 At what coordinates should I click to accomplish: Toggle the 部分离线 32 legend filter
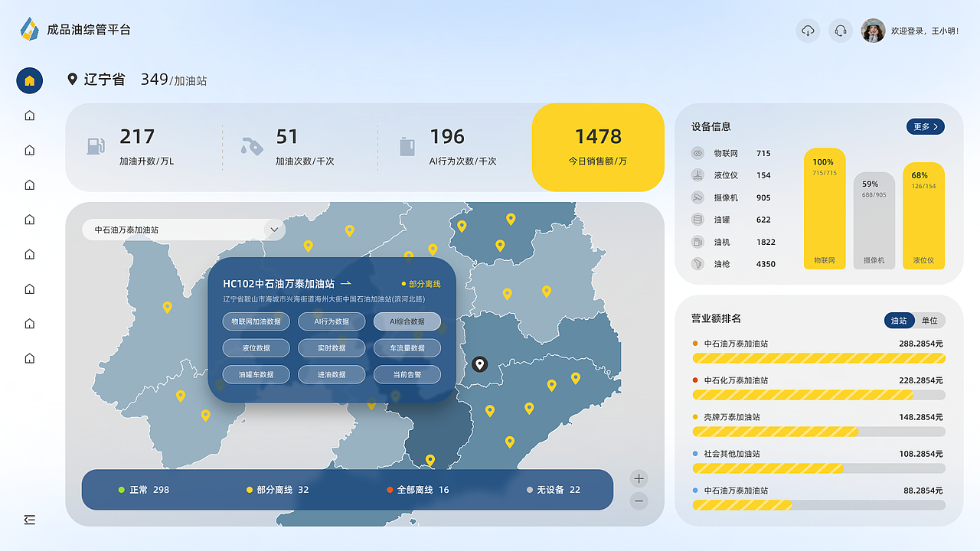[x=277, y=490]
